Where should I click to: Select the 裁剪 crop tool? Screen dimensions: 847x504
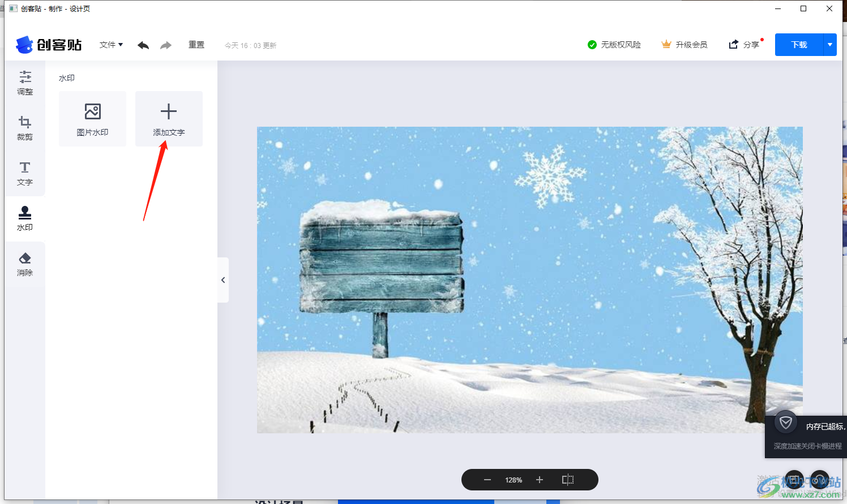tap(25, 128)
